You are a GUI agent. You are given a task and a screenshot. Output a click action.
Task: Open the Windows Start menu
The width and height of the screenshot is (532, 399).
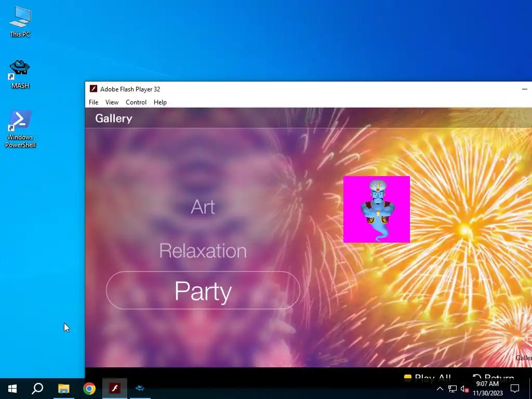[x=12, y=389]
